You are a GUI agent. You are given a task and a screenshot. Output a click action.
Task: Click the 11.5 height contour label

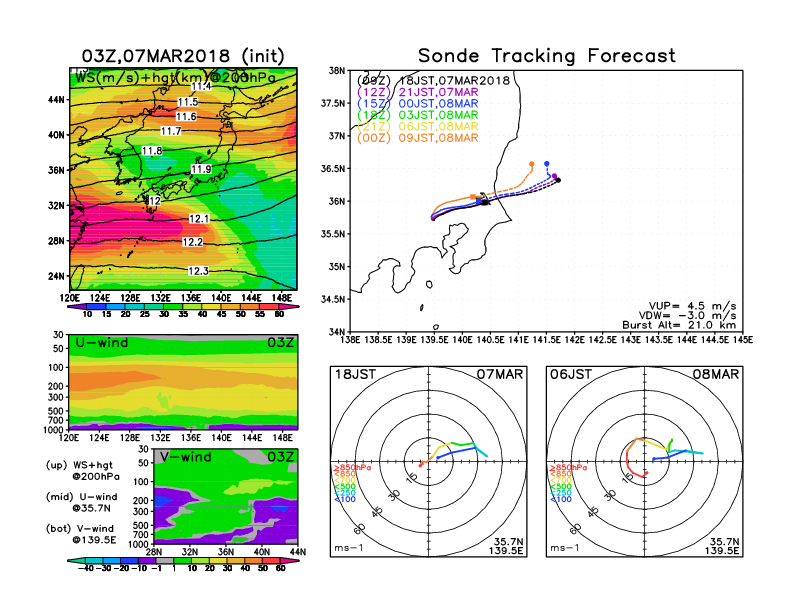187,102
